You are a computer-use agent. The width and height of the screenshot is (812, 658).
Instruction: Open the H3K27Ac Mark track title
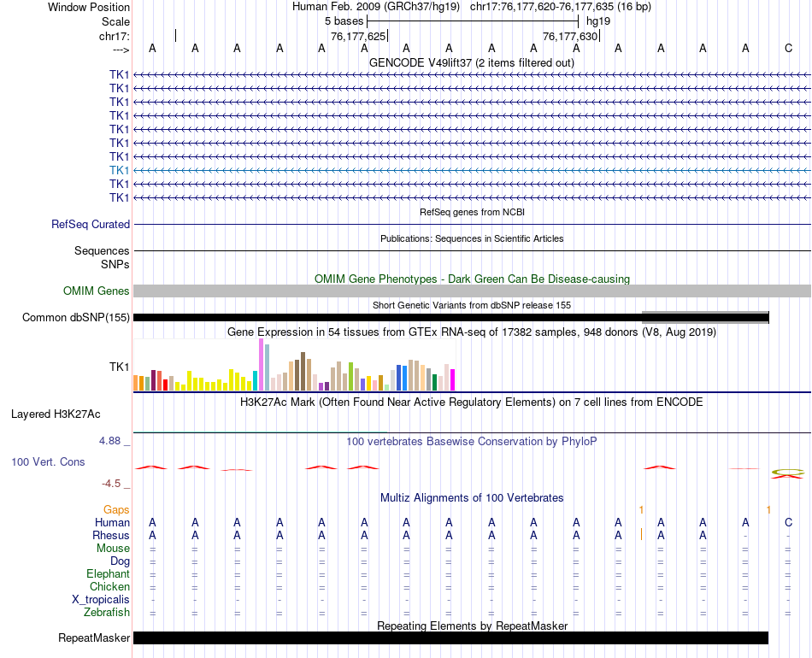[x=472, y=402]
